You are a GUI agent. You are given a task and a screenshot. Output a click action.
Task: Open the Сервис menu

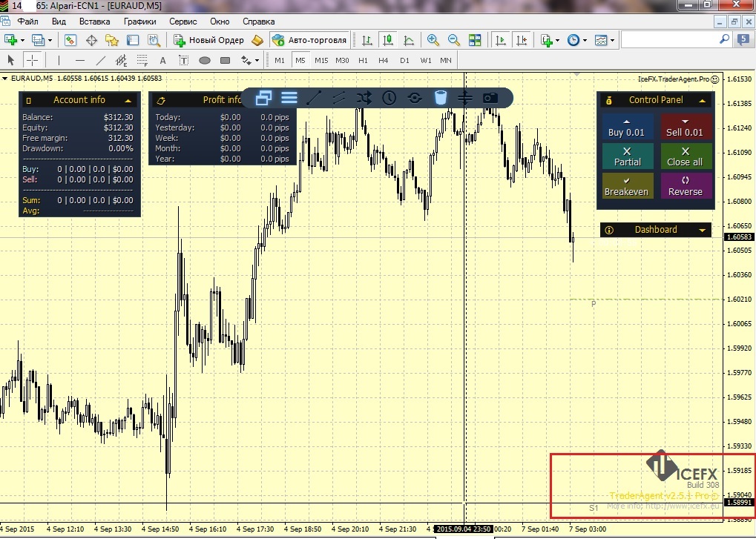coord(183,22)
